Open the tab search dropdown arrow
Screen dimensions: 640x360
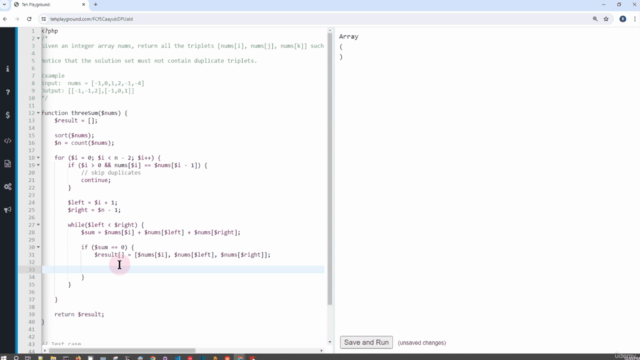[x=4, y=4]
